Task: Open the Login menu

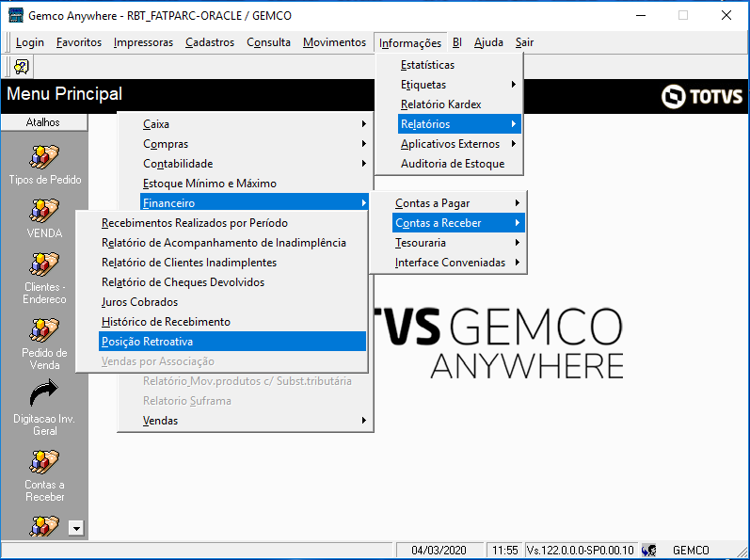Action: (x=30, y=42)
